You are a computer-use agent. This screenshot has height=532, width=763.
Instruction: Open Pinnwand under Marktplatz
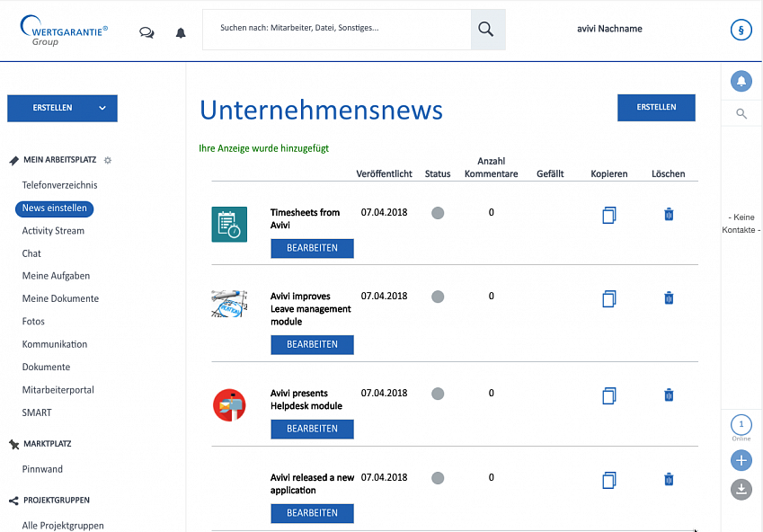[x=42, y=469]
